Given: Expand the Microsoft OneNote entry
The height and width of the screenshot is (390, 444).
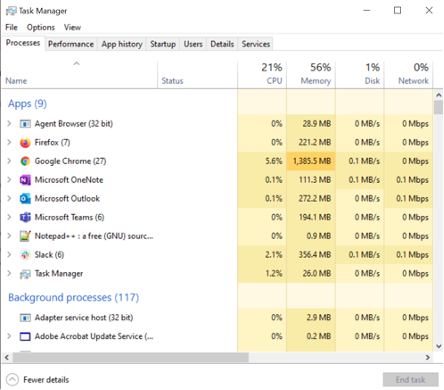Looking at the screenshot, I should (x=9, y=180).
